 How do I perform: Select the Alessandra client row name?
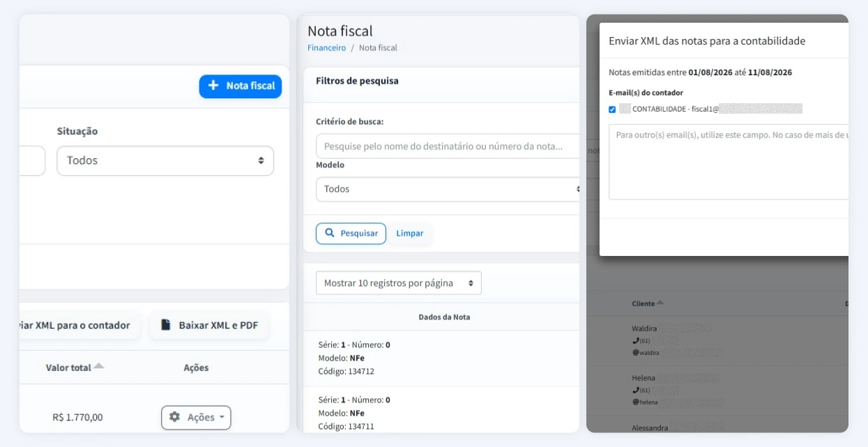point(650,427)
